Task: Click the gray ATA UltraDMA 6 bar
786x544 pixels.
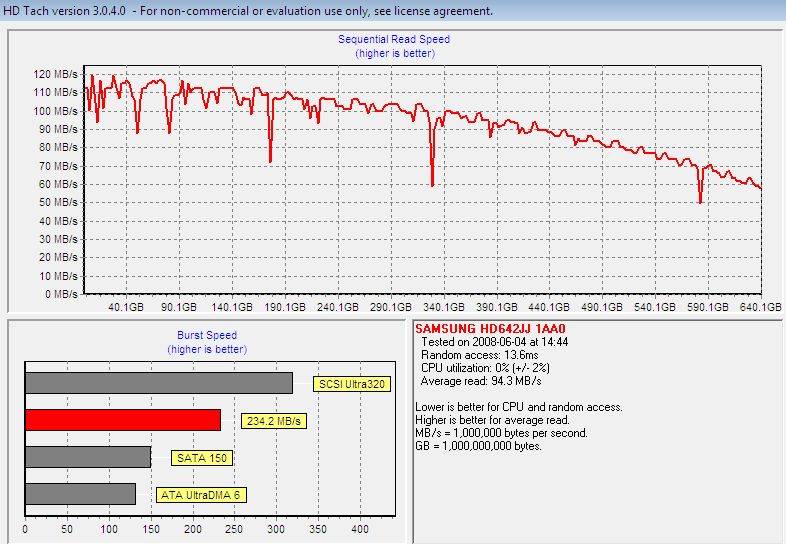Action: (x=80, y=494)
